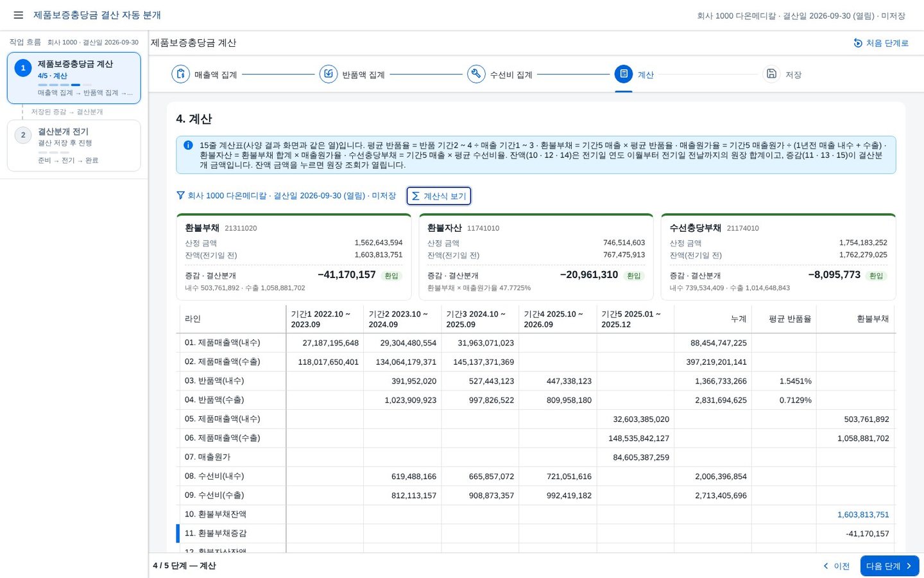Click column header 기간1 2022.10 ~ 2023.09

(324, 319)
